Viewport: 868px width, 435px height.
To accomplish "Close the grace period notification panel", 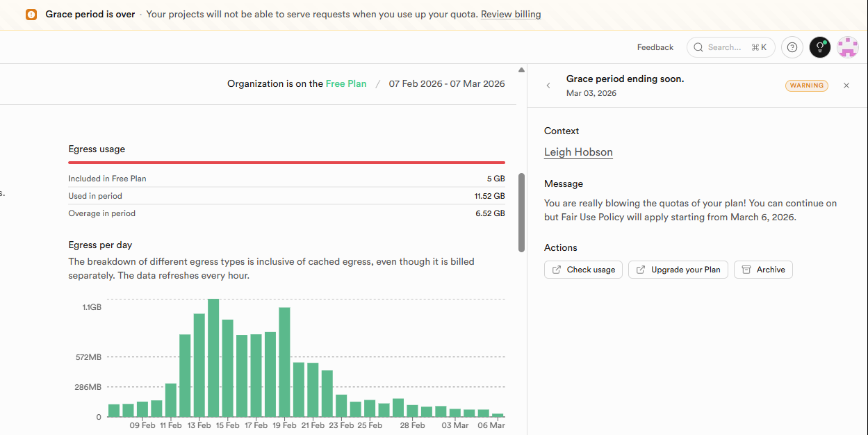I will point(846,85).
